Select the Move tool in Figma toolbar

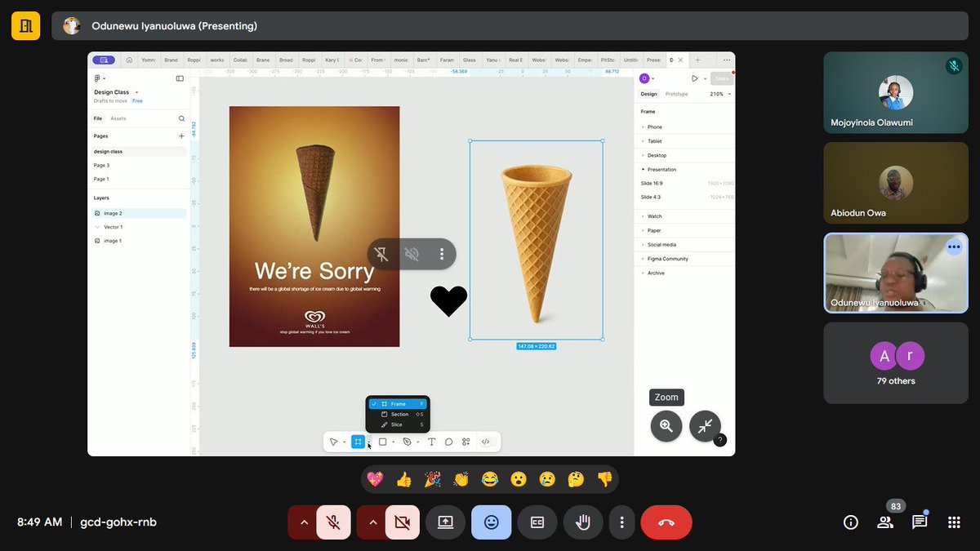(333, 442)
